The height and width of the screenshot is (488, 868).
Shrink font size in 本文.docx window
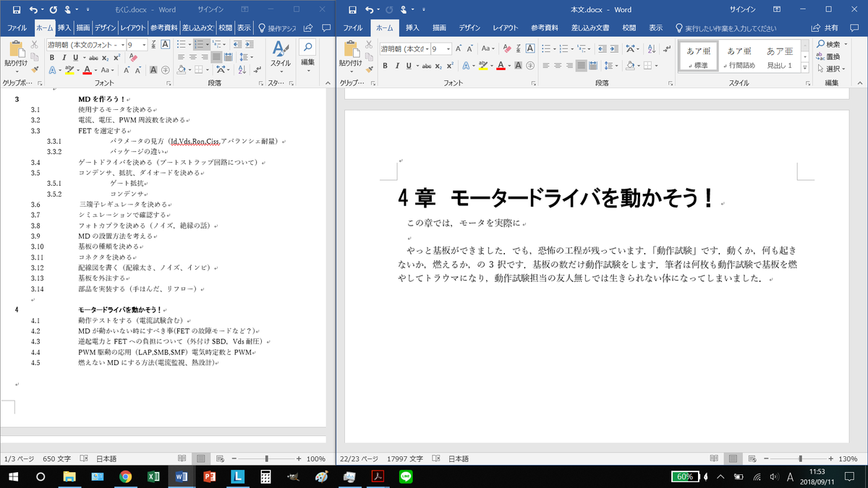pyautogui.click(x=469, y=48)
